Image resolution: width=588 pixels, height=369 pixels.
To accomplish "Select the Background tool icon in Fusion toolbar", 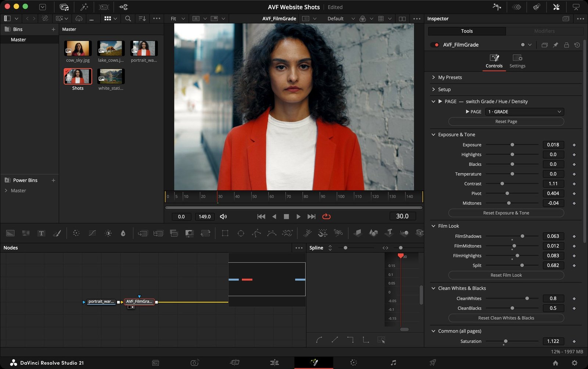I will coord(10,233).
